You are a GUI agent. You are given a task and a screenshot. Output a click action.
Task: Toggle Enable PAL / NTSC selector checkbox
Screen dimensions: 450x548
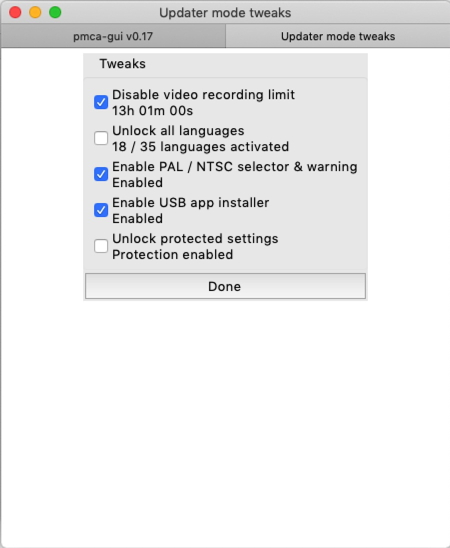click(101, 174)
